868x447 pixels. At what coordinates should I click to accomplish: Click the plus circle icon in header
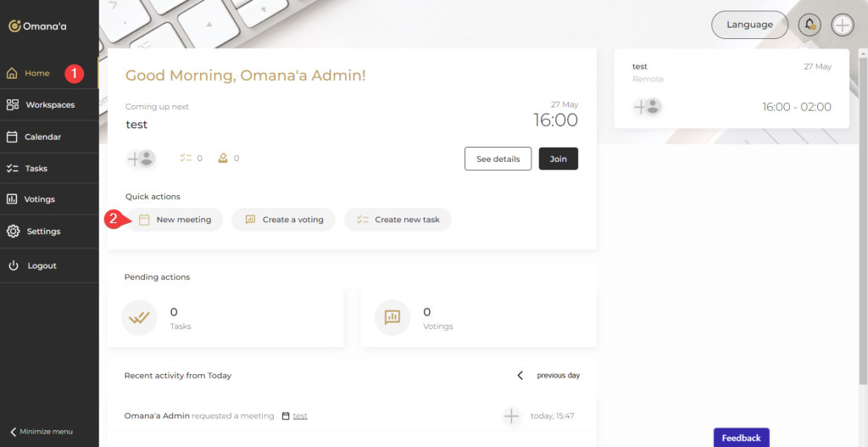(x=842, y=25)
